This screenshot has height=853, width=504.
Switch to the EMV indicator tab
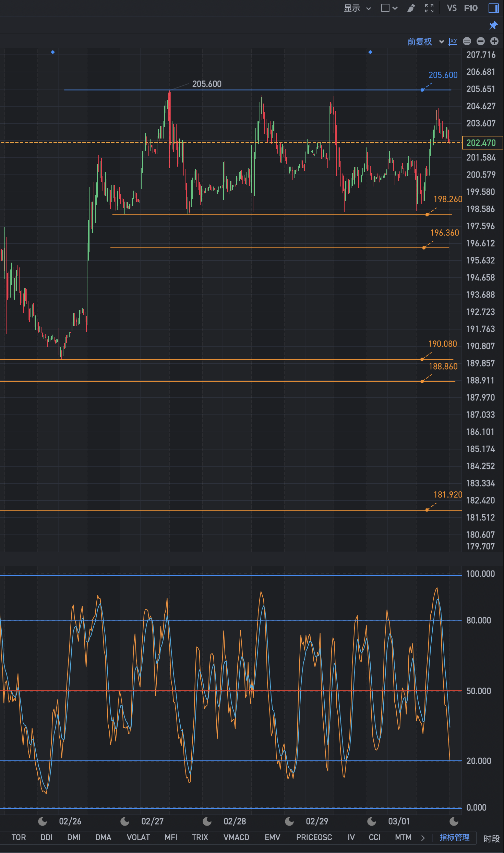(x=273, y=837)
